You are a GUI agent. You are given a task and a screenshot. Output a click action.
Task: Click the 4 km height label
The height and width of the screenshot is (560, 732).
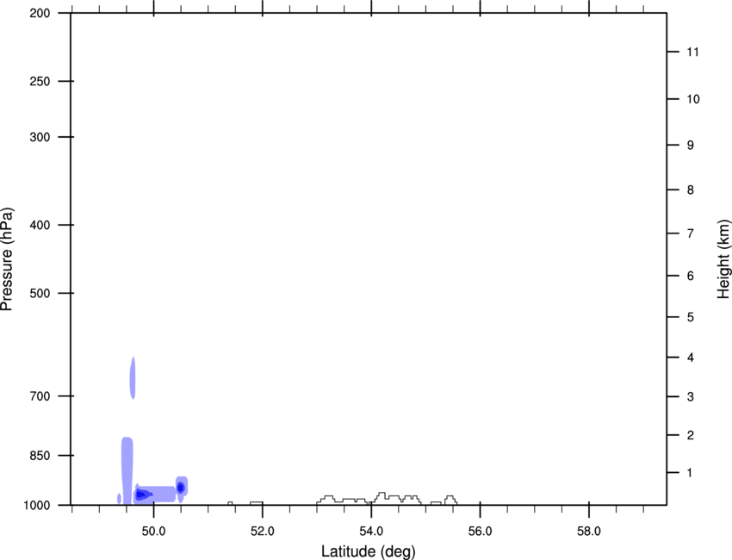click(x=691, y=358)
